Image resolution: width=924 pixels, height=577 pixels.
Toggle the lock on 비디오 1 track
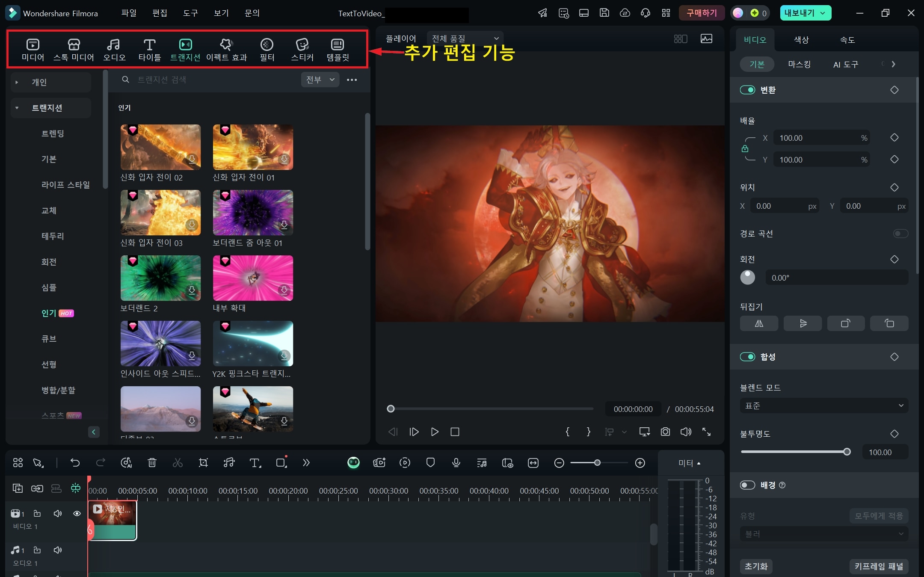(x=37, y=513)
